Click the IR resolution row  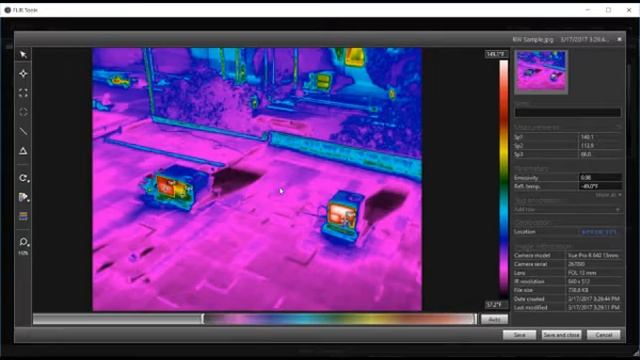pos(568,281)
